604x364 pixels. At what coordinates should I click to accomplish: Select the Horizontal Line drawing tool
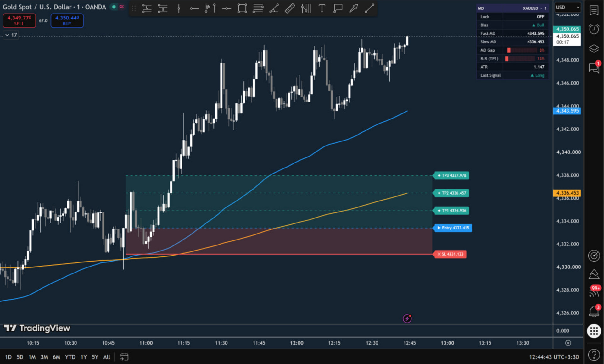pos(226,8)
